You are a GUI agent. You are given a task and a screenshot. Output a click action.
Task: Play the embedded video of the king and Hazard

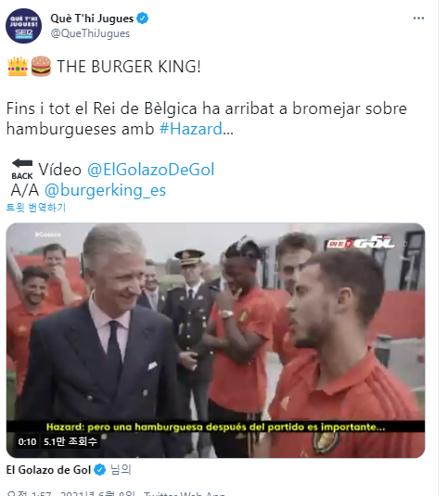[x=215, y=340]
